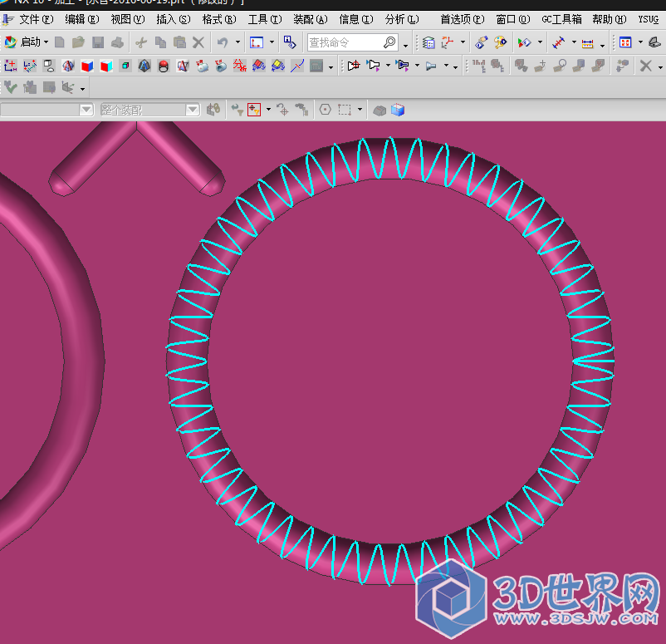Toggle the red-bordered selection filter icon

pyautogui.click(x=254, y=110)
